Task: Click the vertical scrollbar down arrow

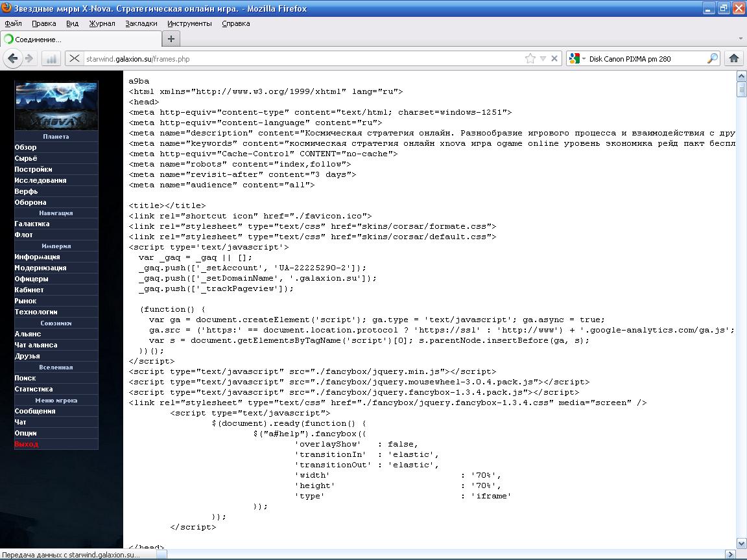Action: point(741,543)
